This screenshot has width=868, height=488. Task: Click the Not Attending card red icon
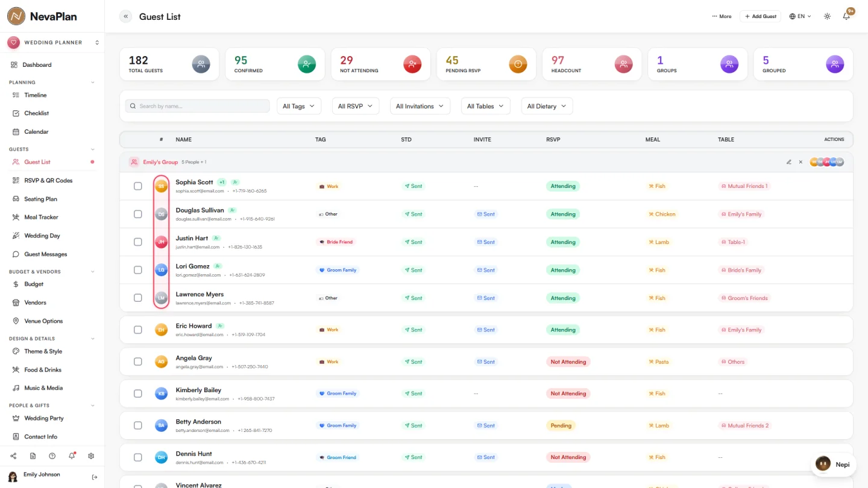(x=412, y=64)
